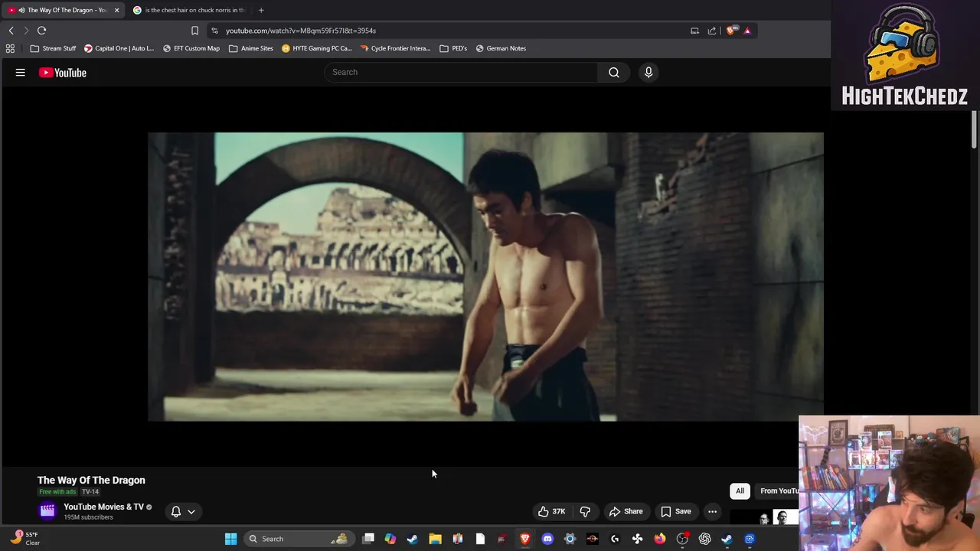Select the All filter chip

(740, 491)
